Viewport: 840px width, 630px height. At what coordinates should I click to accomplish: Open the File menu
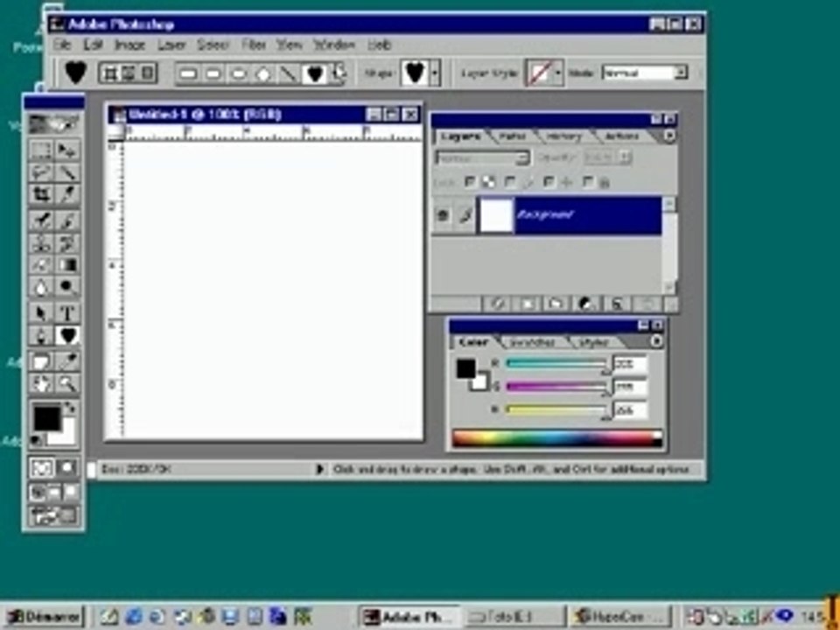point(62,45)
